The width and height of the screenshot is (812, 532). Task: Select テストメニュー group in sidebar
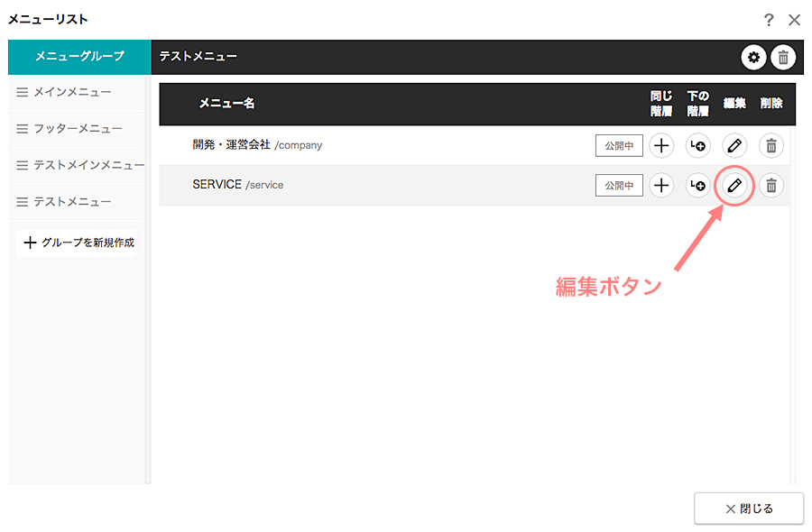pyautogui.click(x=77, y=202)
